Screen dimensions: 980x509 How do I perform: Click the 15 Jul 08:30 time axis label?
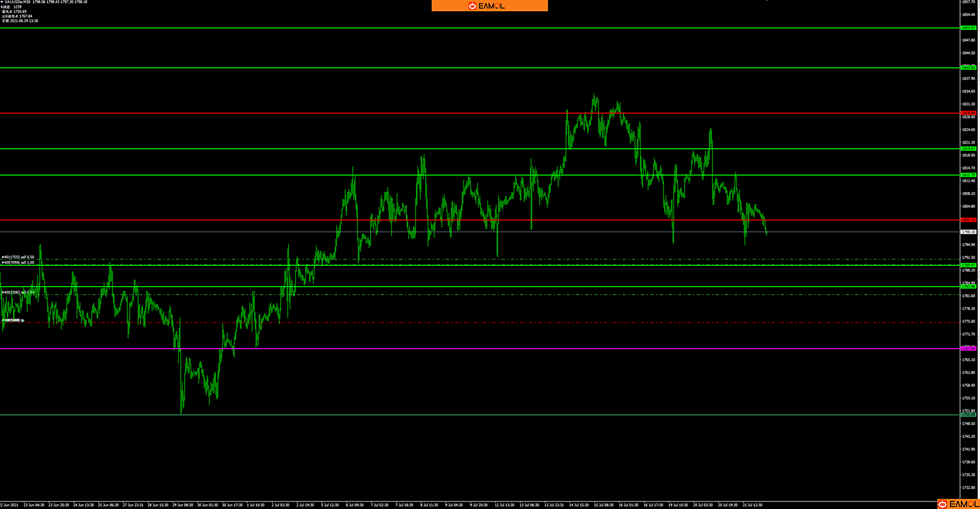click(x=603, y=505)
